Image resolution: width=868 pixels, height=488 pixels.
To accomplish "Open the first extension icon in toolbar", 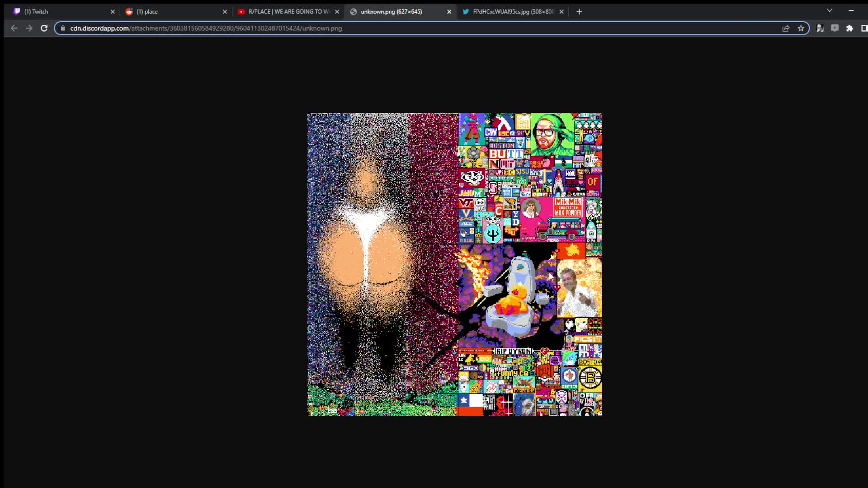I will coord(820,28).
